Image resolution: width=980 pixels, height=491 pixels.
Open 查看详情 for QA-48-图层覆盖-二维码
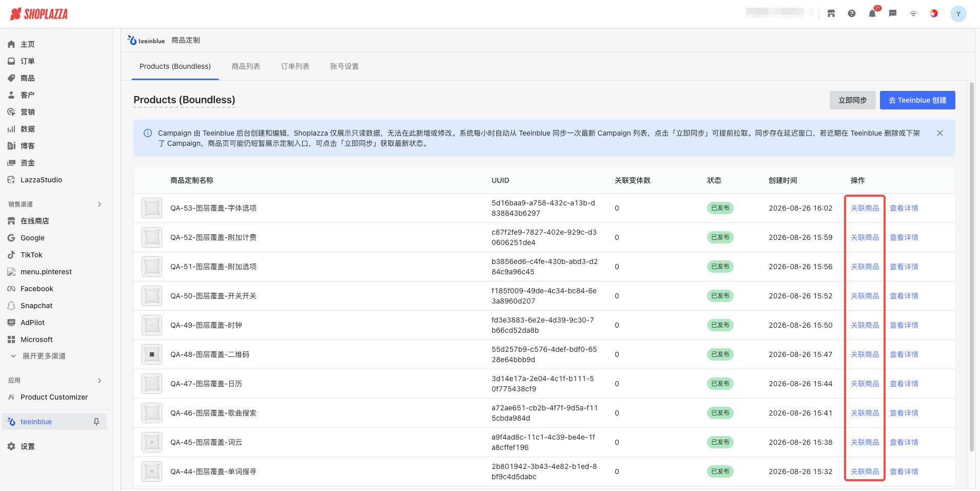pos(904,354)
